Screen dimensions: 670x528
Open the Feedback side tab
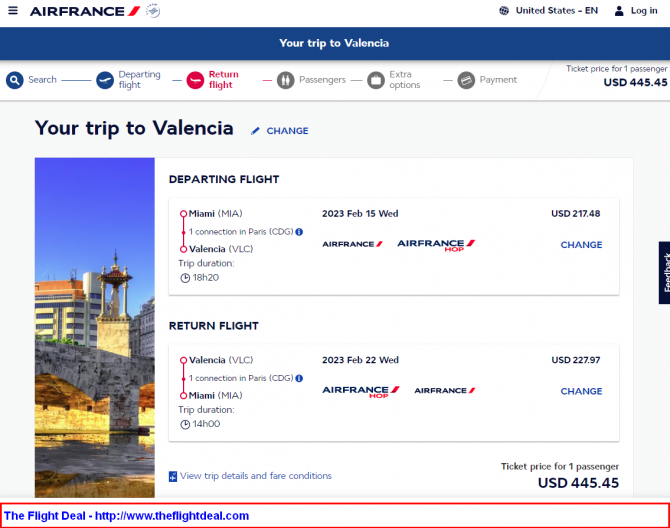pos(664,273)
